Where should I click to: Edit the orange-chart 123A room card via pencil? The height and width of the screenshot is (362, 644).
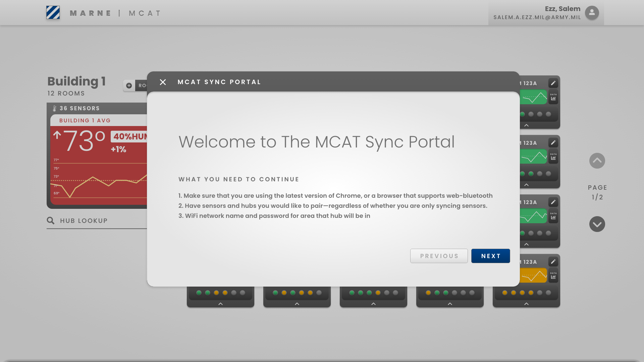tap(553, 261)
